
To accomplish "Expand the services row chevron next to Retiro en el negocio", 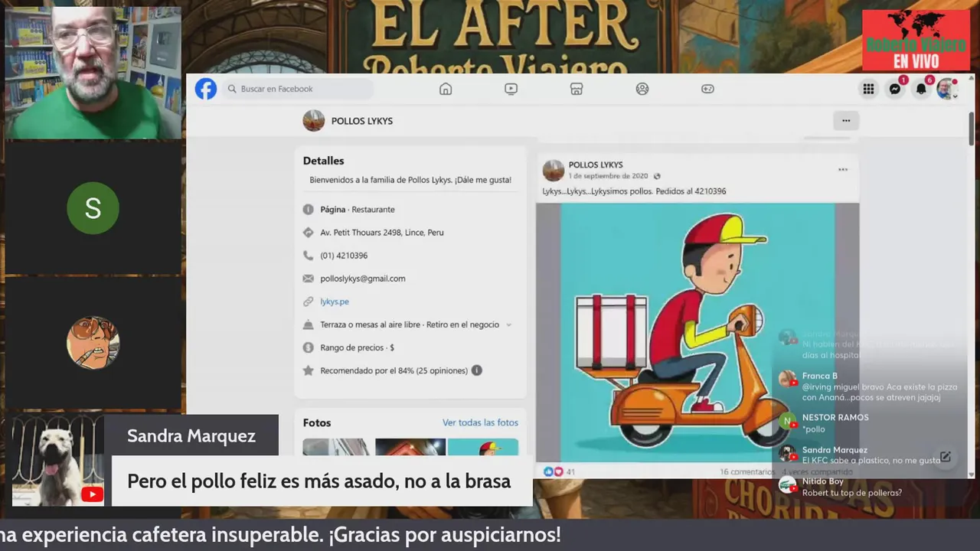I will (509, 324).
